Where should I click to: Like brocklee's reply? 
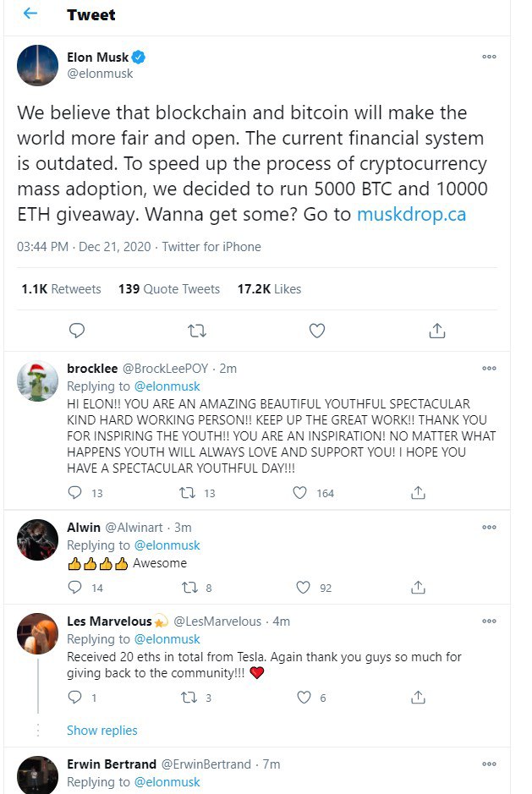click(299, 493)
